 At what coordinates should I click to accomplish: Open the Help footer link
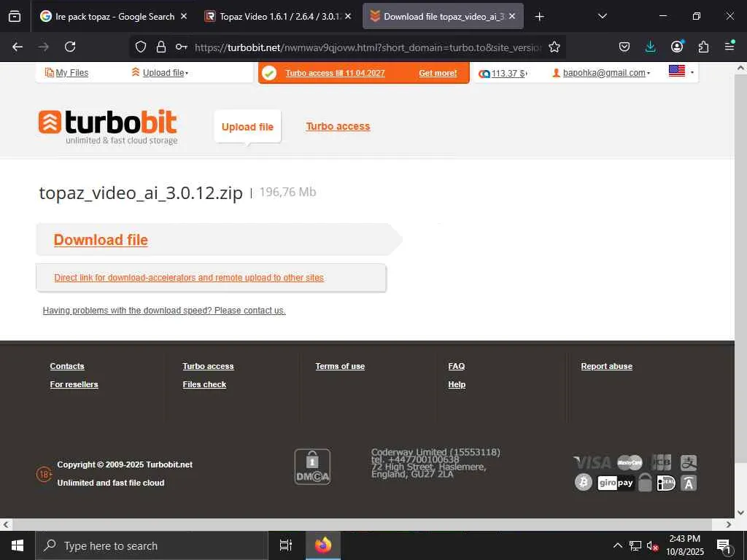pyautogui.click(x=457, y=384)
